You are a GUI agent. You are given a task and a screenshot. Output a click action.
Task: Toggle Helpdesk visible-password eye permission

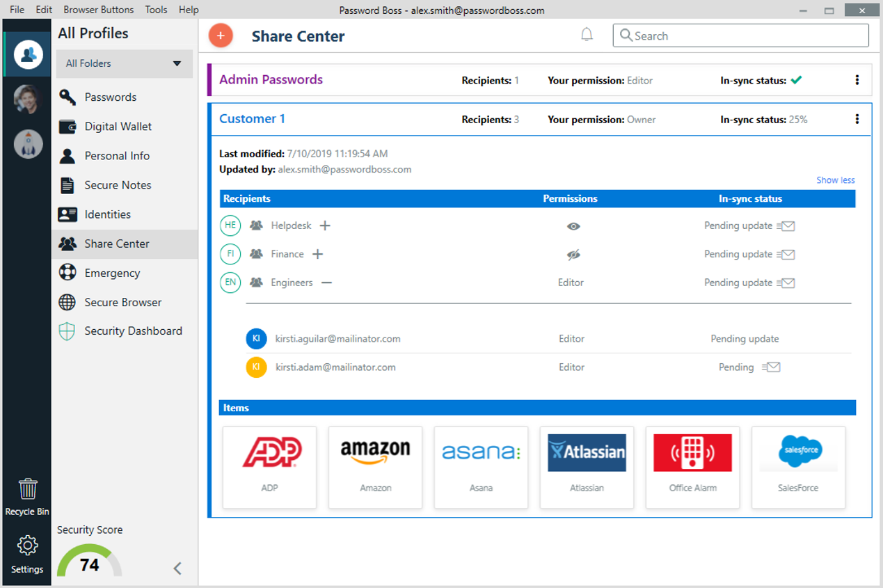tap(573, 226)
